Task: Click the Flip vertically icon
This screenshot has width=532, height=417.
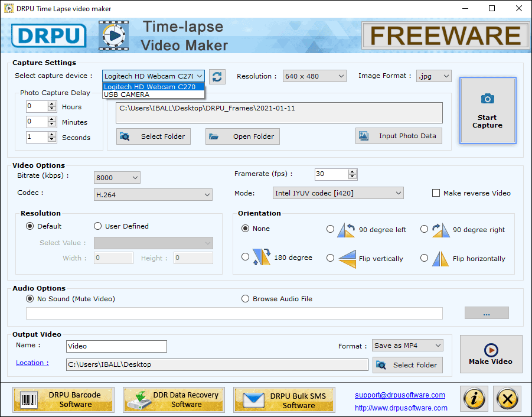Action: [347, 259]
